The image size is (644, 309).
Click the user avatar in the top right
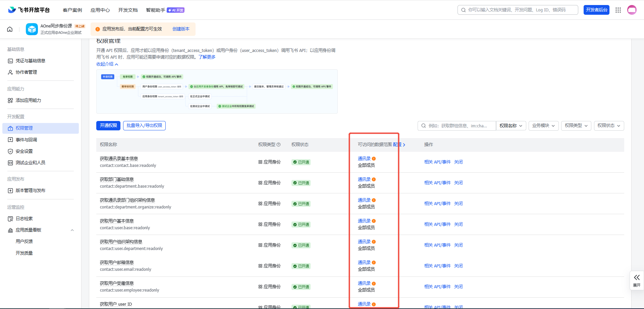632,10
